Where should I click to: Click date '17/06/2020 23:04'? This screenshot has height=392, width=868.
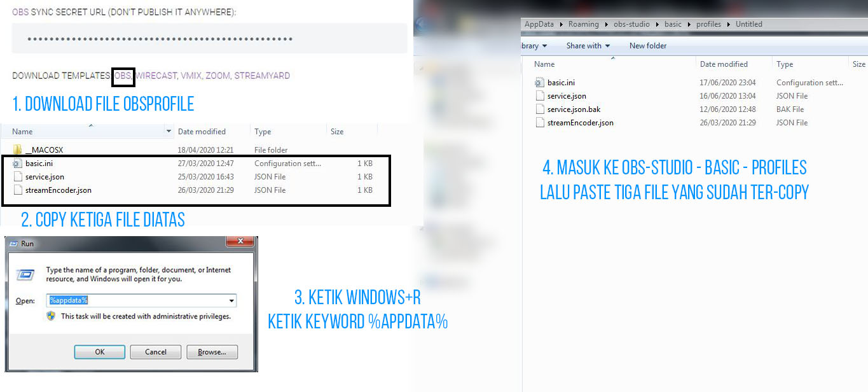[x=728, y=83]
